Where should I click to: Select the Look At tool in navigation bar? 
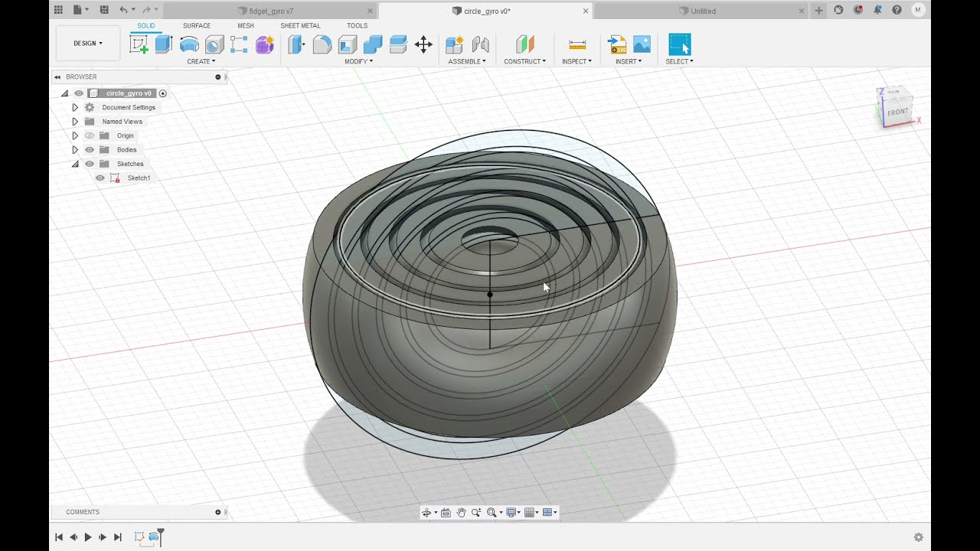446,513
